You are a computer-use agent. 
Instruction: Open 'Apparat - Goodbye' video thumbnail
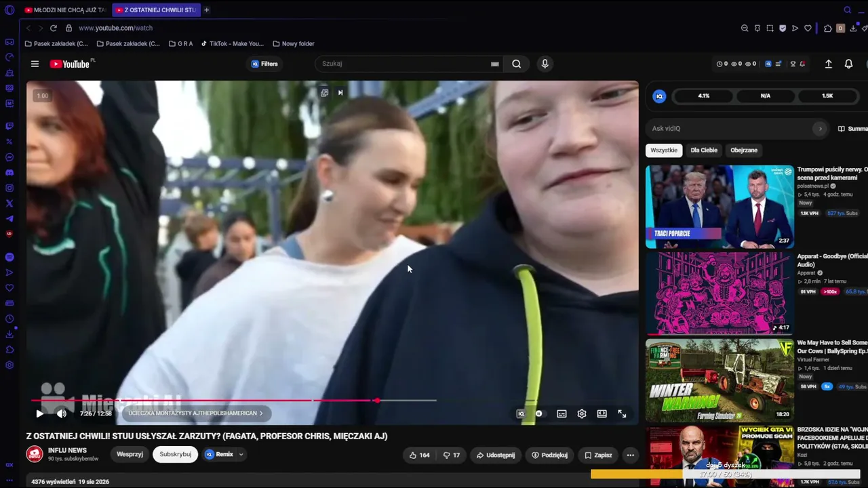pos(719,293)
